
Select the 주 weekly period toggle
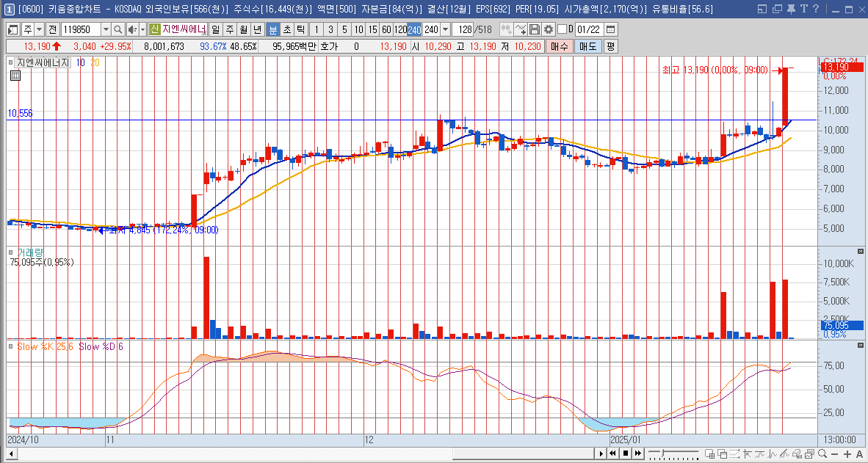click(x=229, y=29)
